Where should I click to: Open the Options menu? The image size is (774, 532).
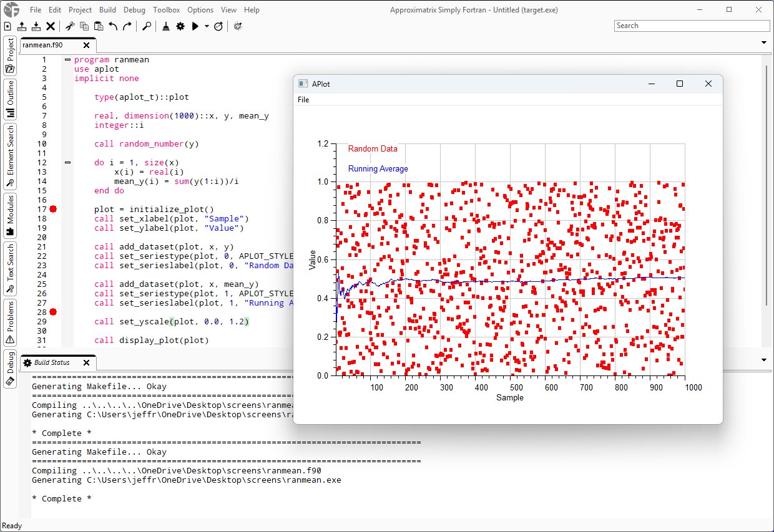(x=200, y=10)
